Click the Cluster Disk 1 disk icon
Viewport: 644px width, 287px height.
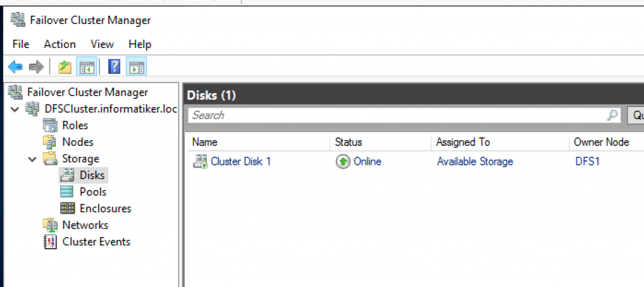pos(201,161)
